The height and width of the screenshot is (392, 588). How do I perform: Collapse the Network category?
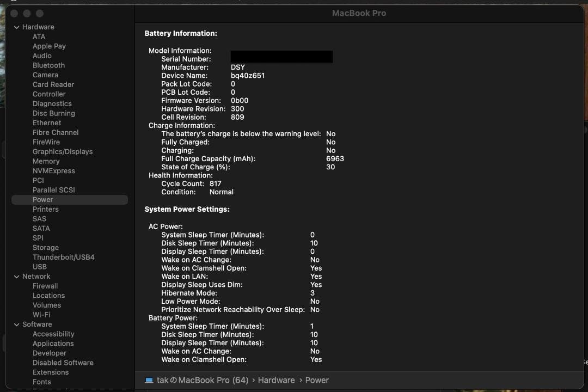[17, 276]
